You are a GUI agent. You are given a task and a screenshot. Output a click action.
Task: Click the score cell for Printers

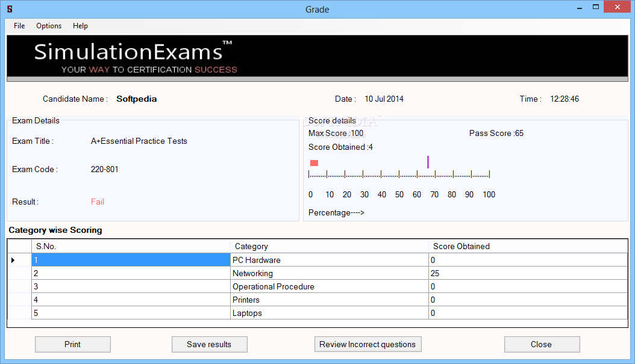(528, 300)
